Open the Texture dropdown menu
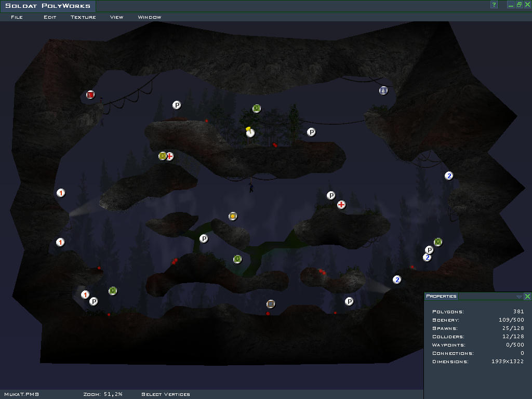Image resolution: width=532 pixels, height=399 pixels. [83, 17]
